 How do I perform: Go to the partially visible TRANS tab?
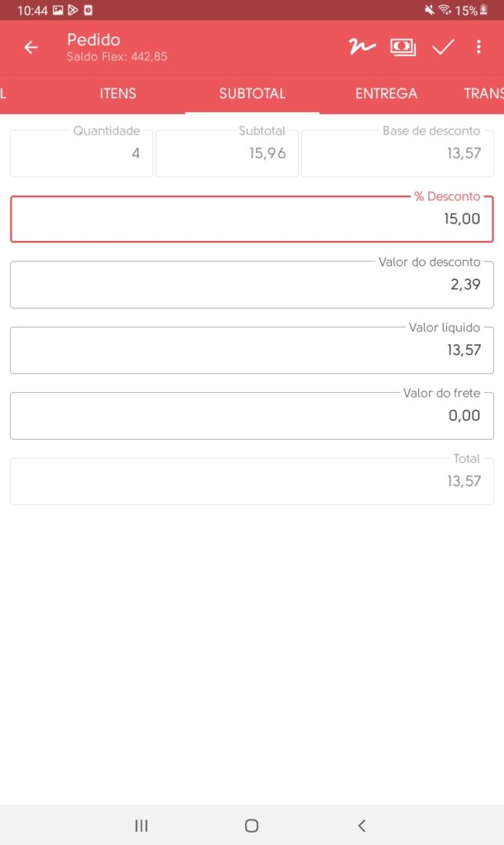[x=483, y=93]
